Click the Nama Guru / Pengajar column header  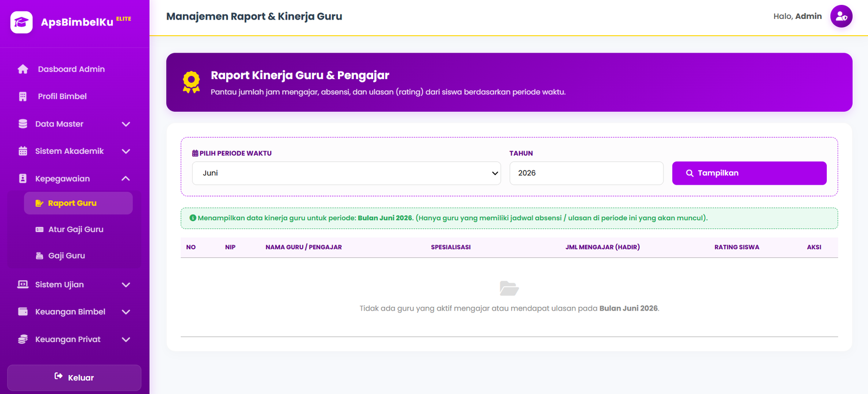(304, 247)
